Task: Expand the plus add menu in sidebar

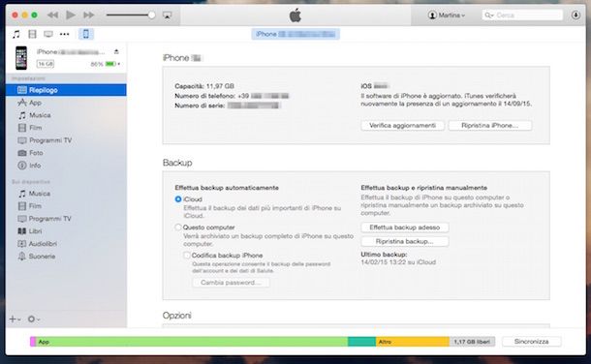Action: coord(15,319)
